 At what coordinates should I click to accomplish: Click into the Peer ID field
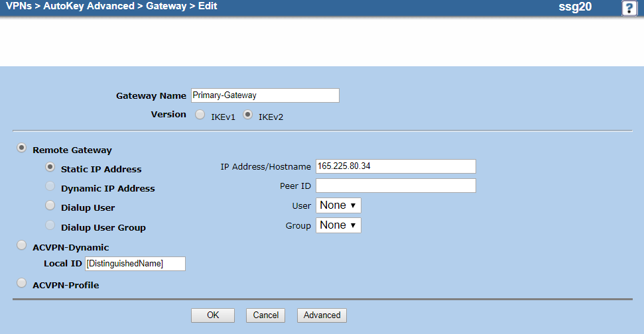pyautogui.click(x=395, y=186)
